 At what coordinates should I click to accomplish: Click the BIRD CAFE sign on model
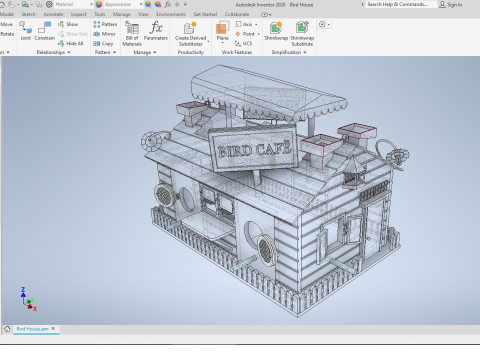click(x=253, y=149)
